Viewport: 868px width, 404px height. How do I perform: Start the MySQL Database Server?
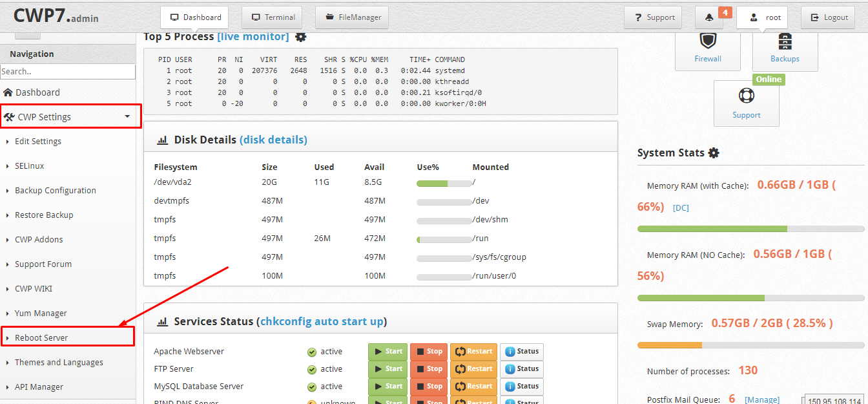(387, 387)
